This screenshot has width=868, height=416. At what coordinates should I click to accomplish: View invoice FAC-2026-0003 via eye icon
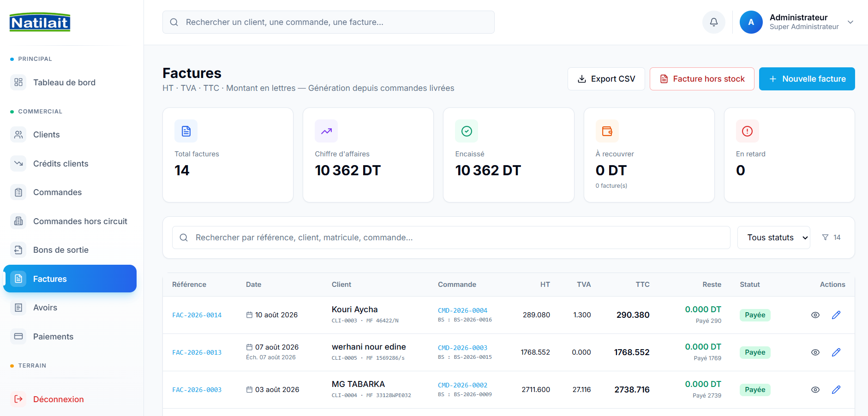click(x=815, y=390)
